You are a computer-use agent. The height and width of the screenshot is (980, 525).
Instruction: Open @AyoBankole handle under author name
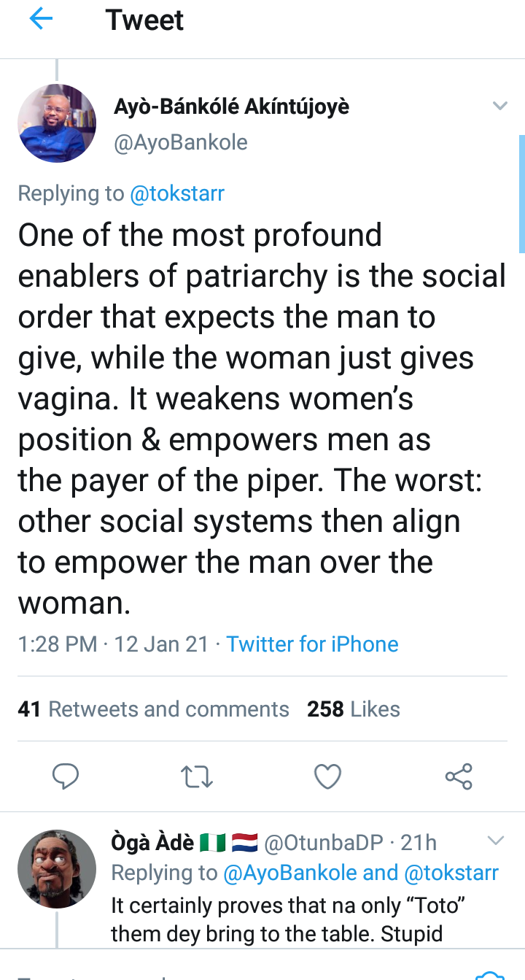click(x=181, y=142)
